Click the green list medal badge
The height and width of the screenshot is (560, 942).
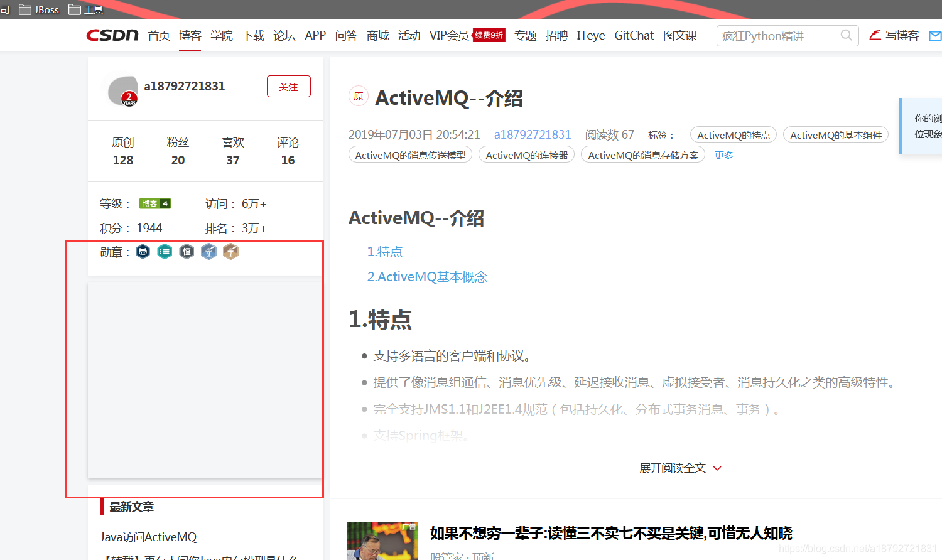pos(165,252)
